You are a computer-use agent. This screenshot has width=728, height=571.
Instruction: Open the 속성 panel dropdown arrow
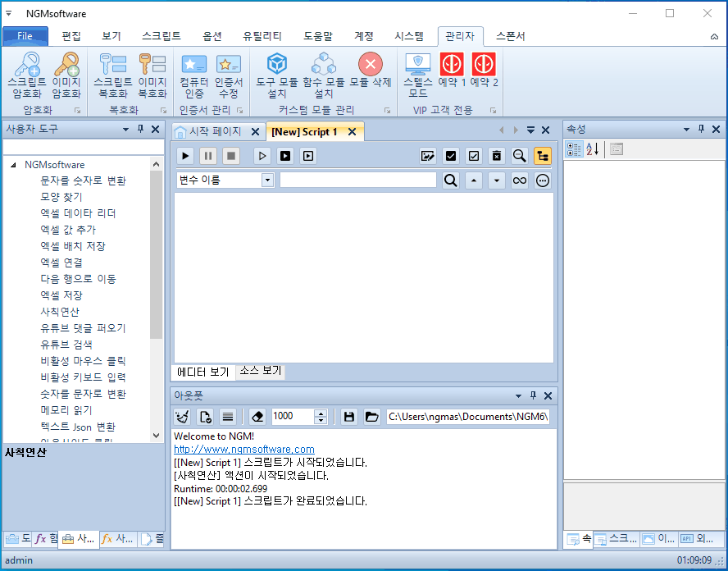[686, 129]
